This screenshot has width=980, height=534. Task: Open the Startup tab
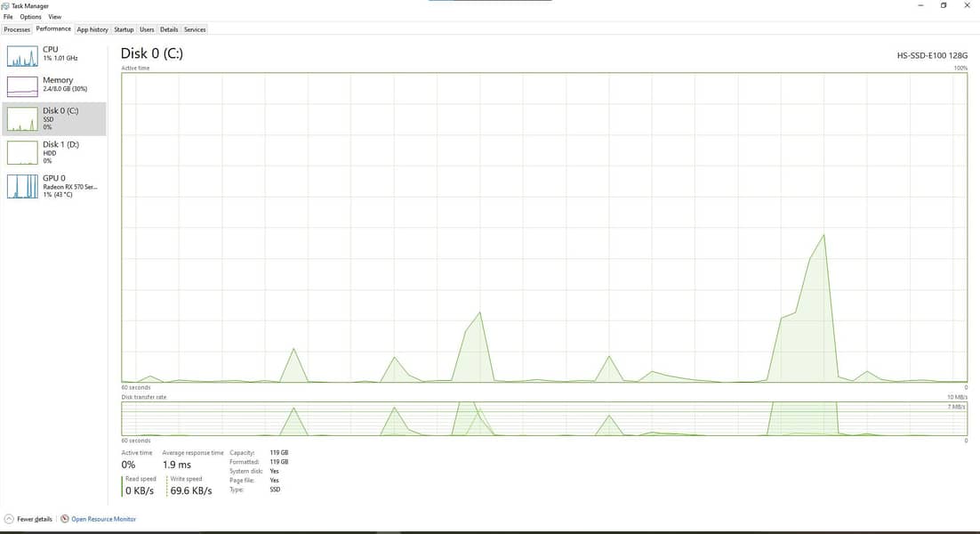coord(124,29)
